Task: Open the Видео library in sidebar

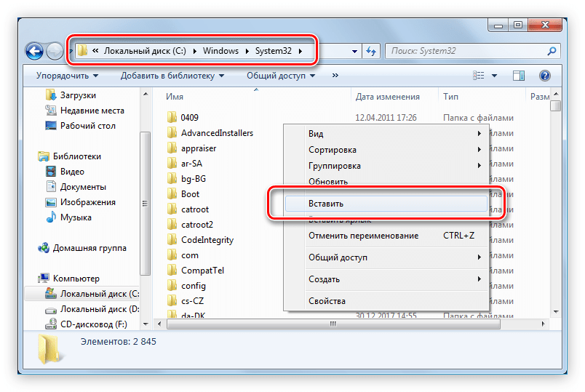Action: [72, 172]
